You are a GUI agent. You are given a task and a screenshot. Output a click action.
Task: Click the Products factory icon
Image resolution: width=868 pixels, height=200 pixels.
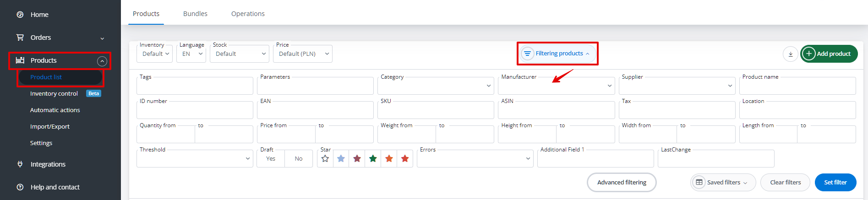coord(20,60)
